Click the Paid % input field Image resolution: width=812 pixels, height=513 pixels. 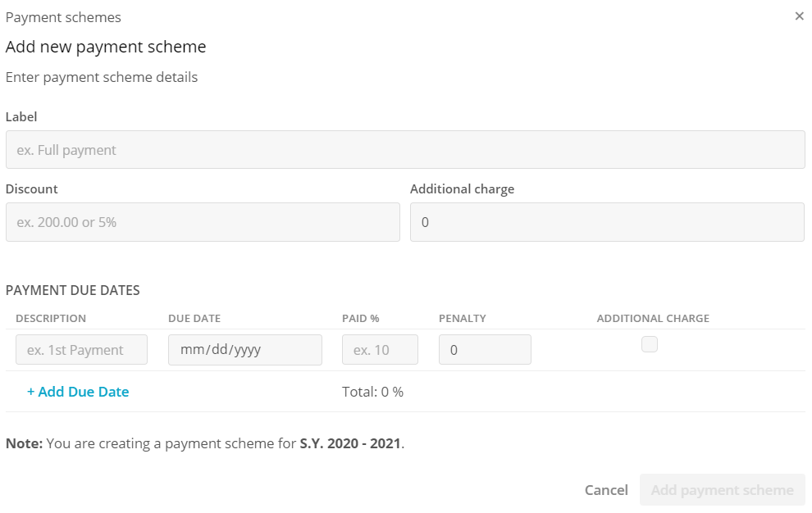pyautogui.click(x=380, y=350)
